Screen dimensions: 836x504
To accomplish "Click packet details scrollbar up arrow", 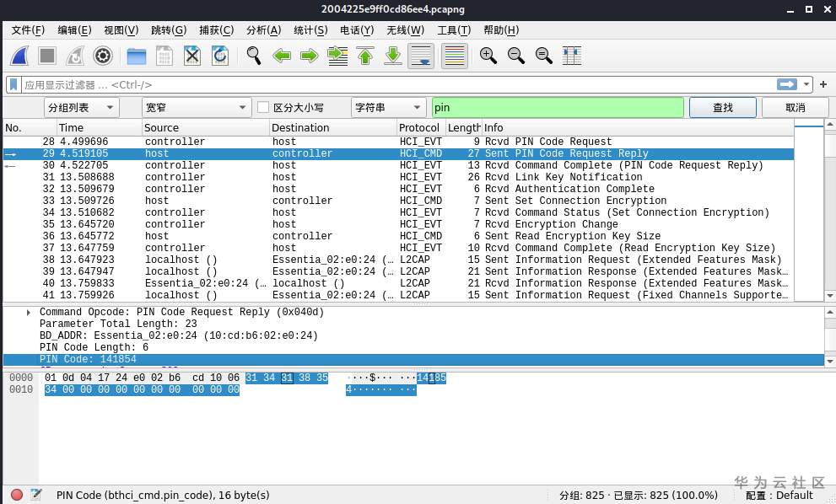I will pos(830,312).
